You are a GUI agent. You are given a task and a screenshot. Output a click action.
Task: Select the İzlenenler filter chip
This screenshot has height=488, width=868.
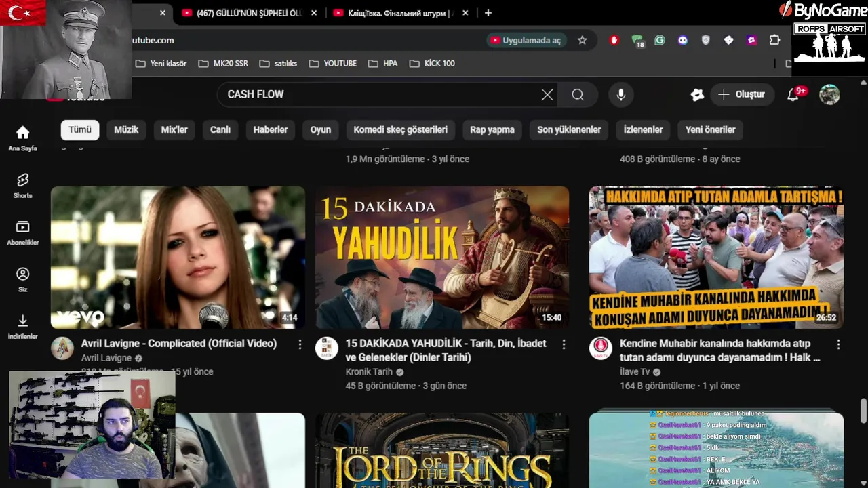click(643, 129)
